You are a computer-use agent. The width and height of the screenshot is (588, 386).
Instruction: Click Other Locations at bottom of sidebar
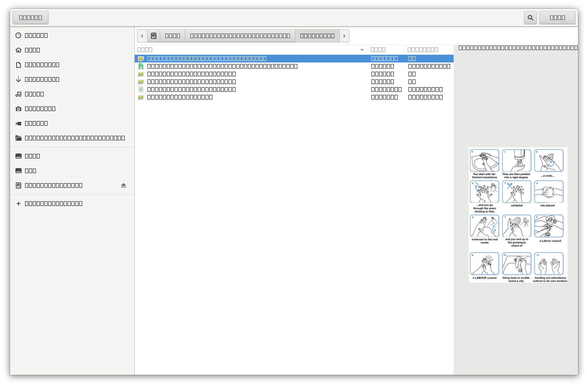tap(54, 203)
